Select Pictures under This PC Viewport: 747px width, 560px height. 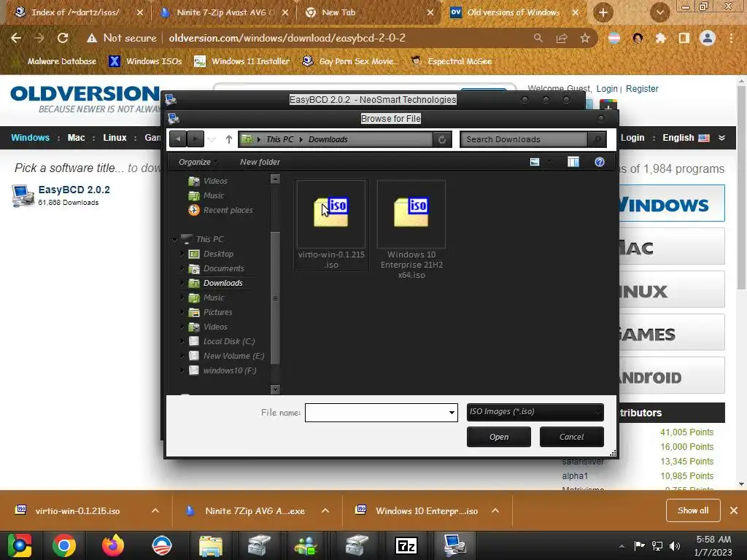click(217, 312)
